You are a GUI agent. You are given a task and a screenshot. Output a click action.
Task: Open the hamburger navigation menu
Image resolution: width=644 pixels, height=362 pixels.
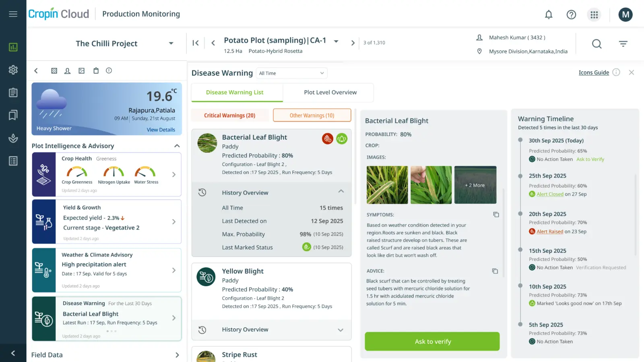click(13, 14)
